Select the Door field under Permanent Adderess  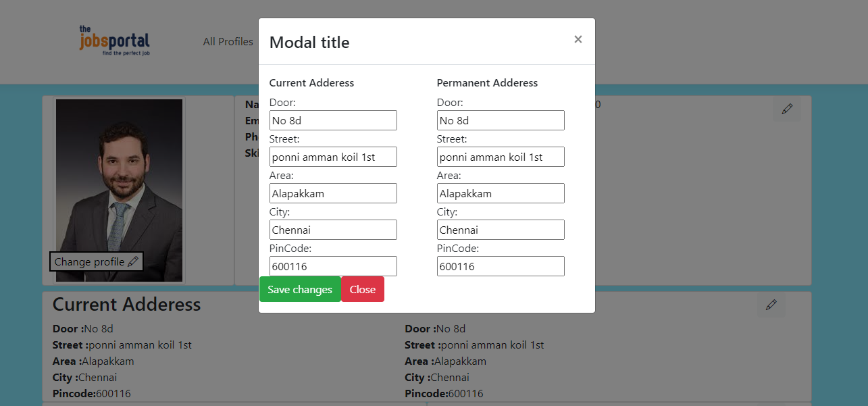500,120
